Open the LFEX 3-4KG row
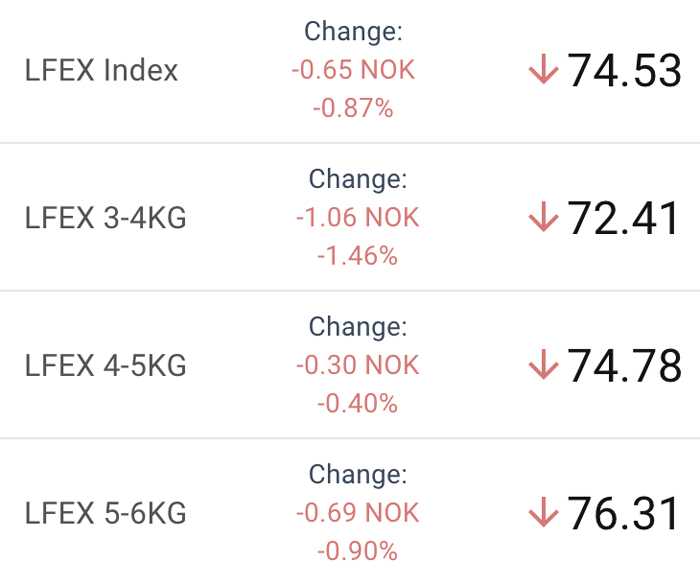 click(x=350, y=217)
